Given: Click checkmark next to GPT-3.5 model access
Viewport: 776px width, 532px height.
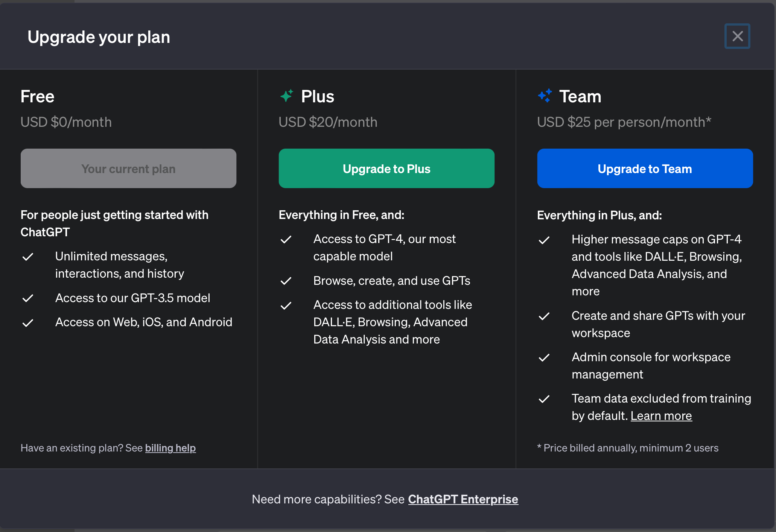Looking at the screenshot, I should click(x=28, y=298).
